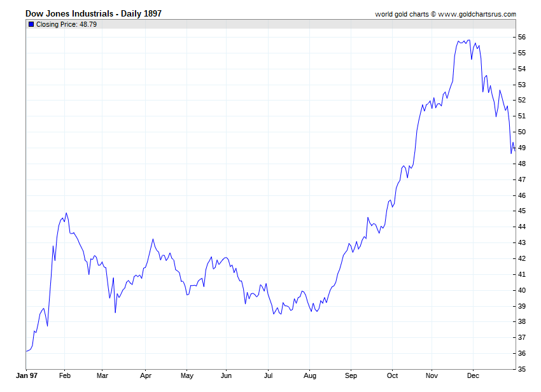The image size is (541, 392).
Task: Click the 35 y-axis value
Action: pos(522,369)
